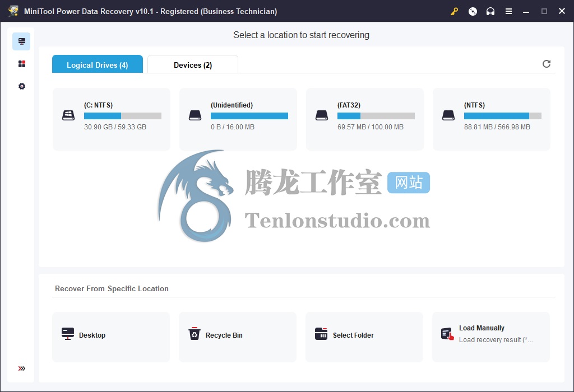Click the FAT32 drive usage bar
Screen dimensions: 574x392
point(376,116)
